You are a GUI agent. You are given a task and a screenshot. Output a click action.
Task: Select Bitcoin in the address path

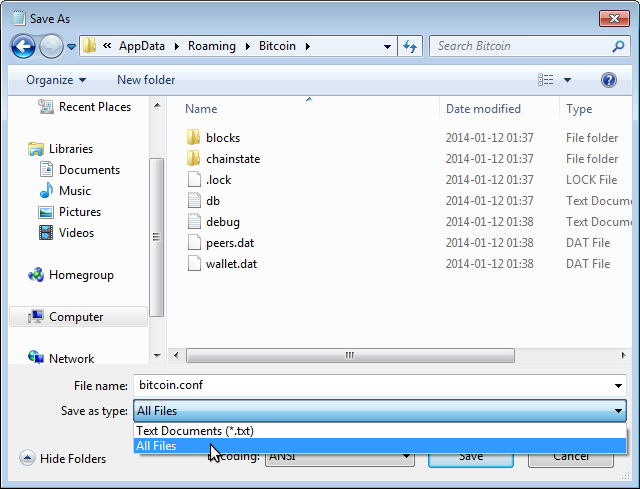pyautogui.click(x=277, y=46)
